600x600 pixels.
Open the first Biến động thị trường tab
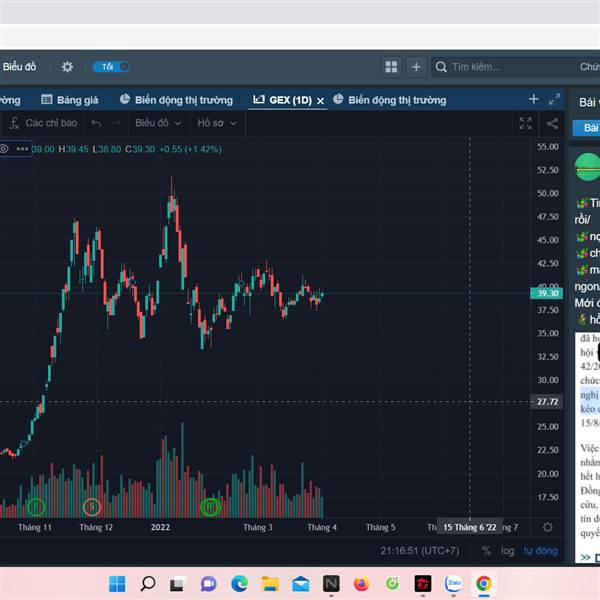pyautogui.click(x=176, y=100)
